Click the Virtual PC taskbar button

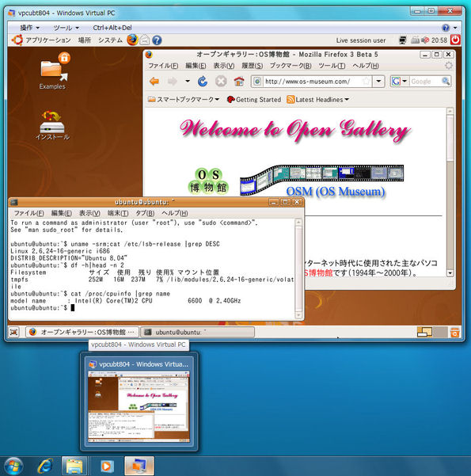click(x=139, y=466)
